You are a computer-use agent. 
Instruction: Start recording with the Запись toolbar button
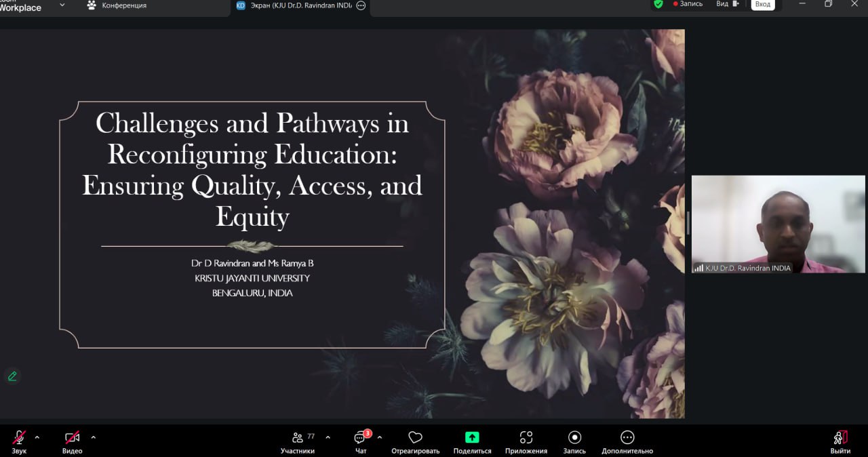click(x=574, y=438)
